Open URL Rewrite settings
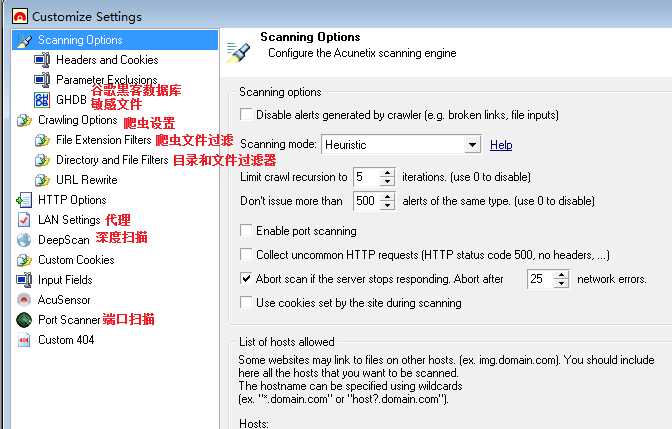The height and width of the screenshot is (429, 672). [x=87, y=180]
